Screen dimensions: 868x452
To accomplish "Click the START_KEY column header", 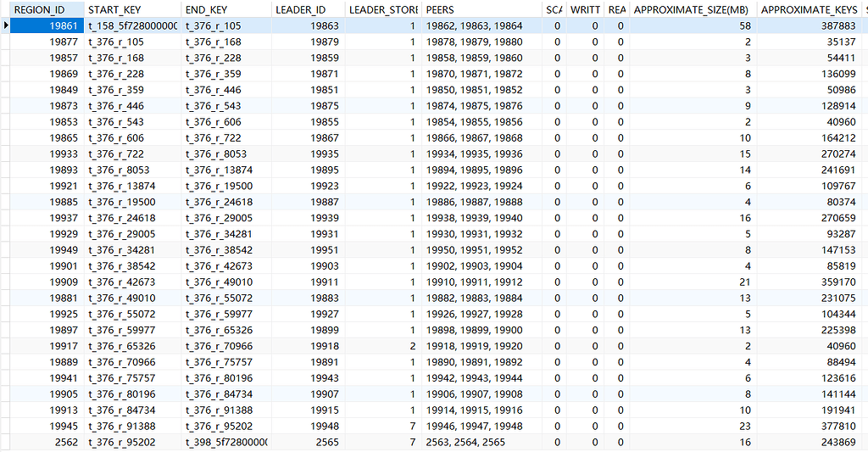I will click(132, 9).
